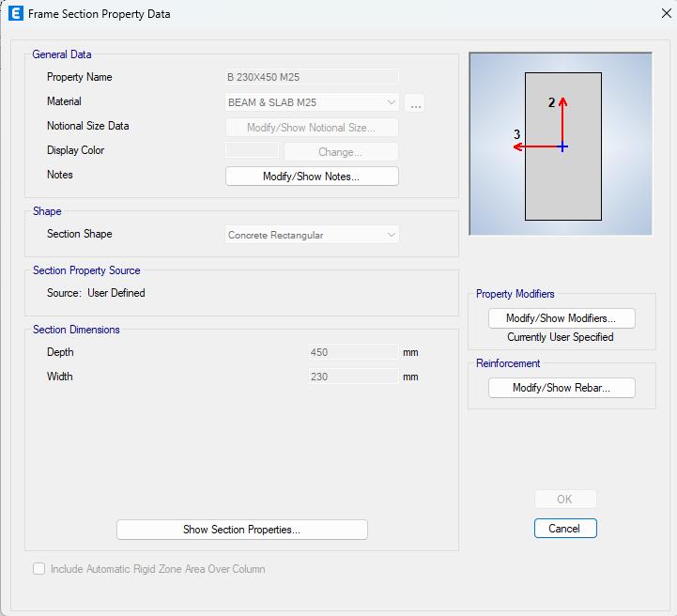Click the Property Name text field
The width and height of the screenshot is (677, 616).
(x=312, y=77)
